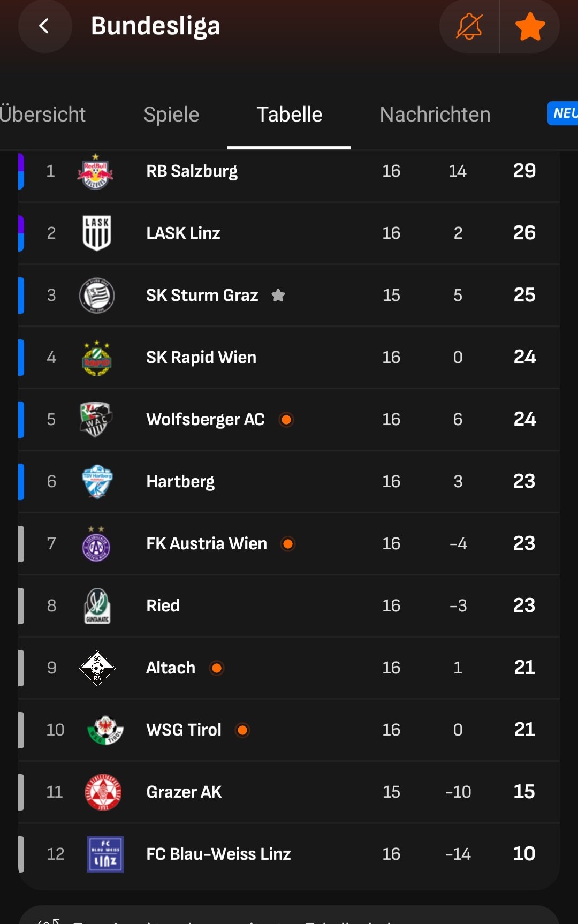The image size is (578, 924).
Task: Click the live indicator next to Wolfsberger AC
Action: pyautogui.click(x=286, y=420)
